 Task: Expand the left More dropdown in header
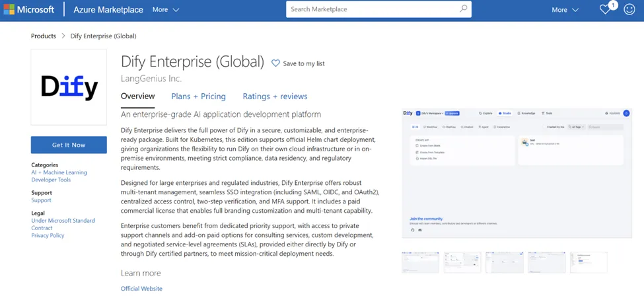coord(166,9)
